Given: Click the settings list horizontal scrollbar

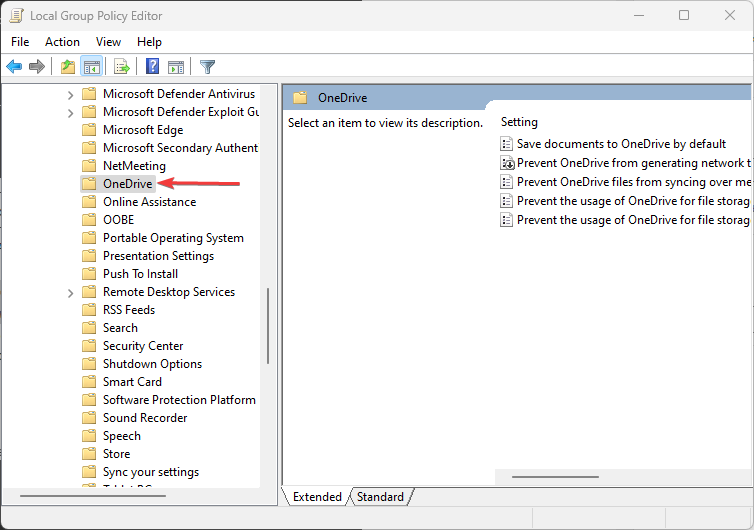Looking at the screenshot, I should click(555, 477).
